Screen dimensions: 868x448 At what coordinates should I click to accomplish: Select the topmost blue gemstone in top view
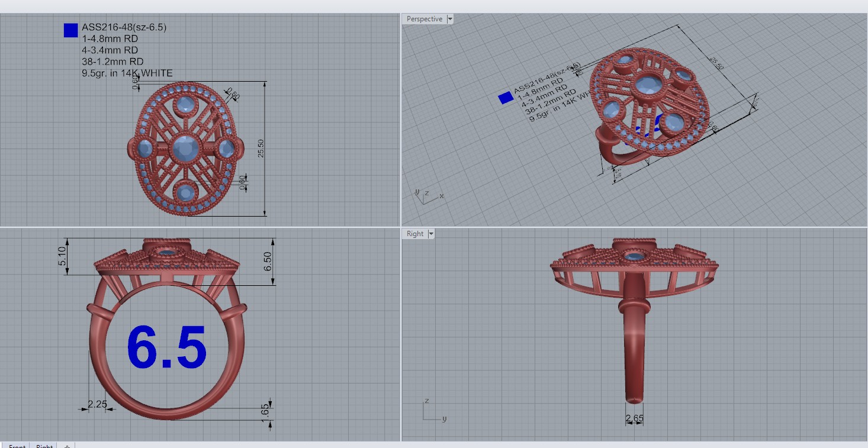click(x=187, y=105)
